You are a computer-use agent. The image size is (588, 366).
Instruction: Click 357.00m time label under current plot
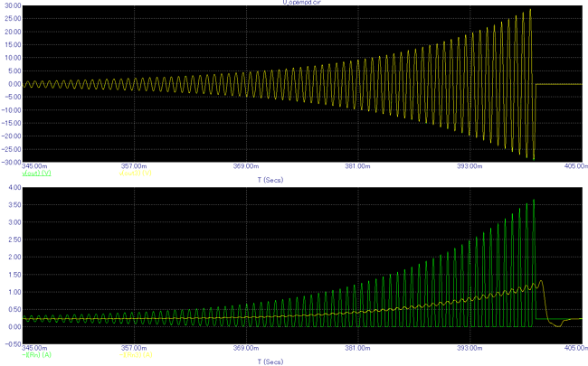tap(134, 348)
